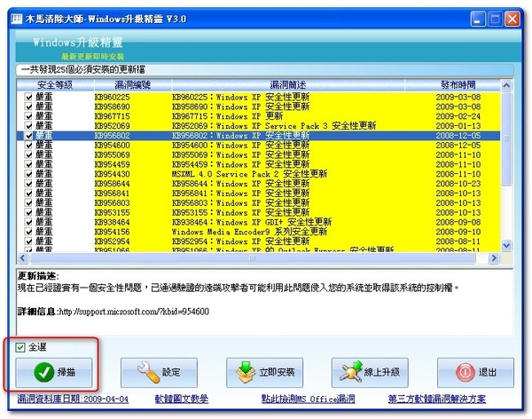Viewport: 532px width, 419px height.
Task: Uncheck the KB958690 row checkbox
Action: 29,107
